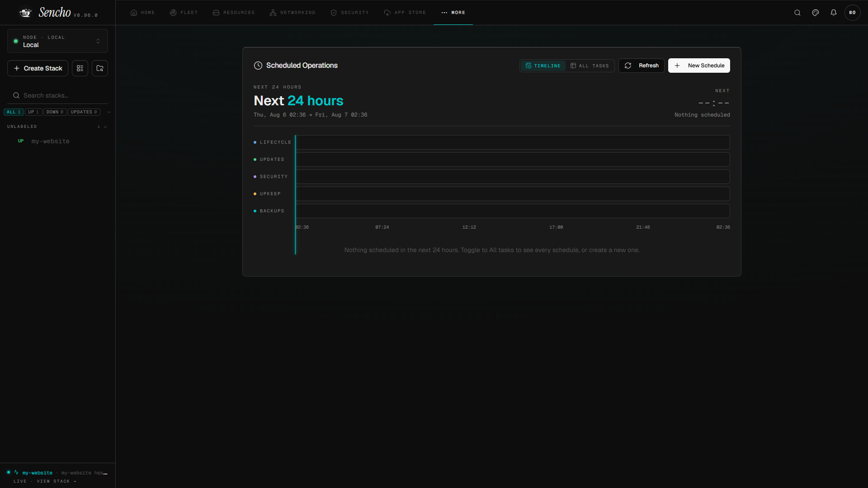Switch to All Tasks view
This screenshot has width=868, height=488.
590,66
